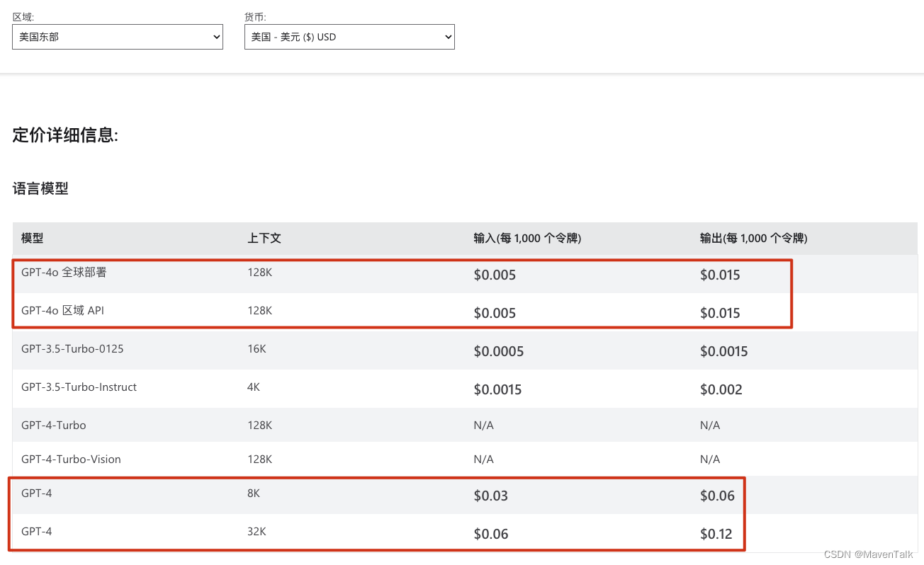Click the 区域: field label

coord(23,16)
